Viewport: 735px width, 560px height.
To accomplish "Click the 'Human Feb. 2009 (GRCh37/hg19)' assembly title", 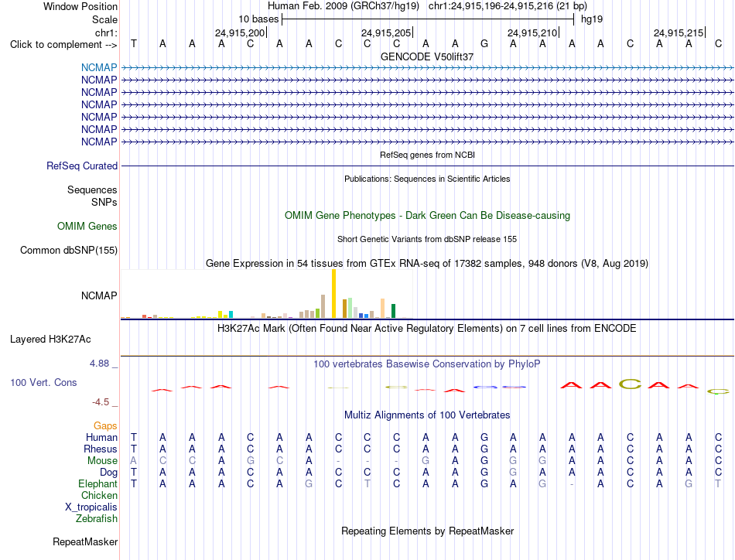I will [343, 6].
